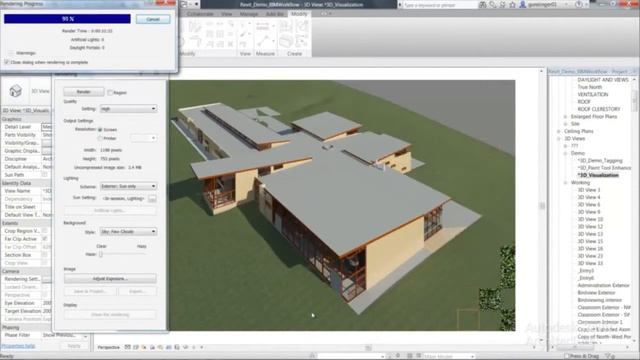
Task: Select Administration Exterior in Project Browser
Action: coord(603,286)
